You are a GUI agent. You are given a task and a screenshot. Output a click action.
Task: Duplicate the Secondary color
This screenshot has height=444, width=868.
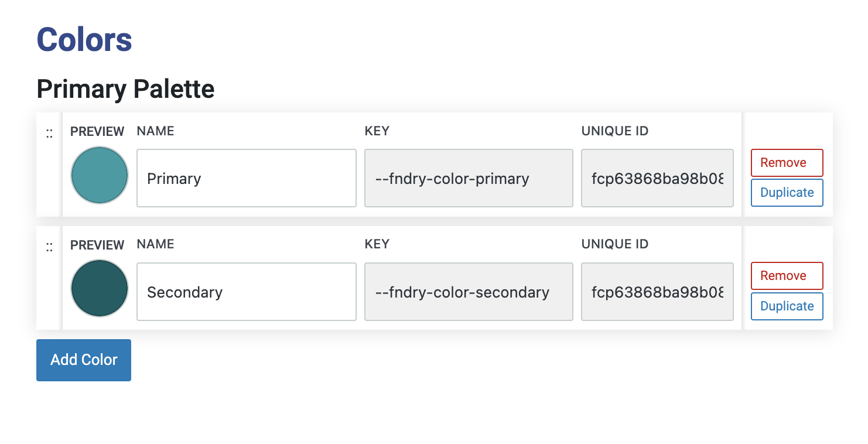coord(787,306)
